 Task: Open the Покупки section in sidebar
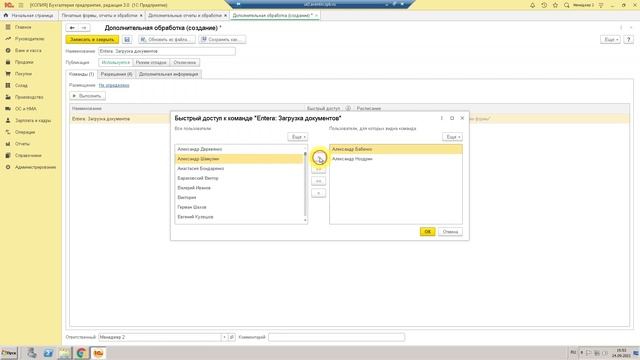coord(23,74)
